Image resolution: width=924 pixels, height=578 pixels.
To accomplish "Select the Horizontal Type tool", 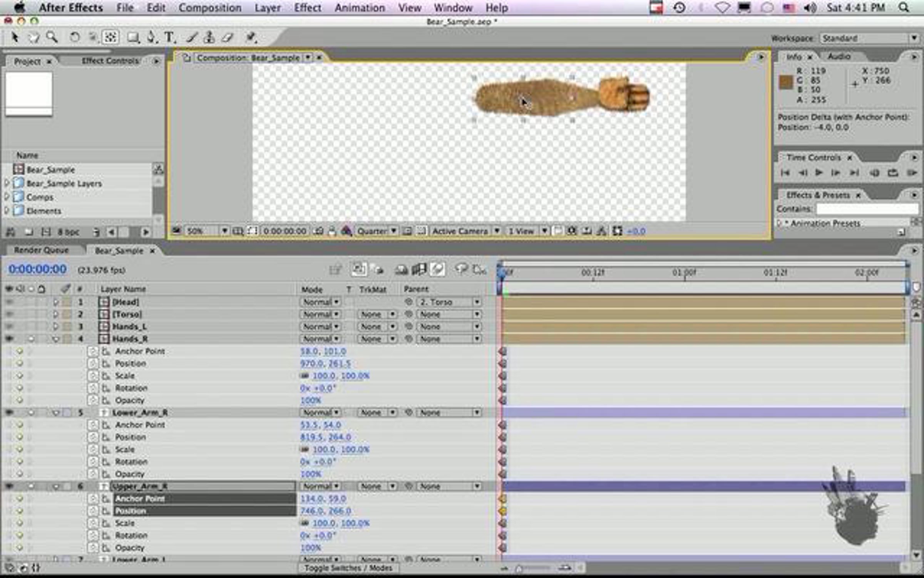I will point(170,37).
